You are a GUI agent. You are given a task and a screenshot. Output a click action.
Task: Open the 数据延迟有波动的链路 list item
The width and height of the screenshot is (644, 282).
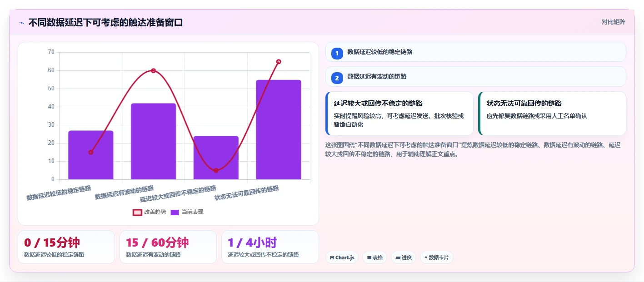[475, 76]
